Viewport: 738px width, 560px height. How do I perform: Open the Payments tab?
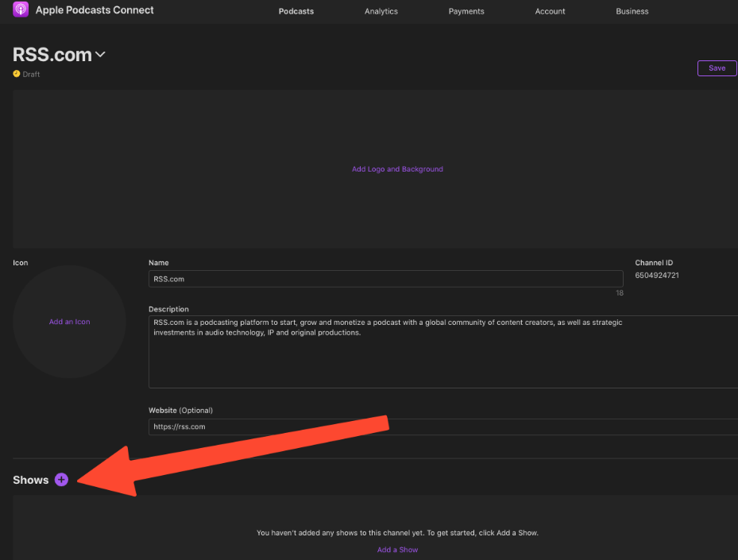coord(466,11)
